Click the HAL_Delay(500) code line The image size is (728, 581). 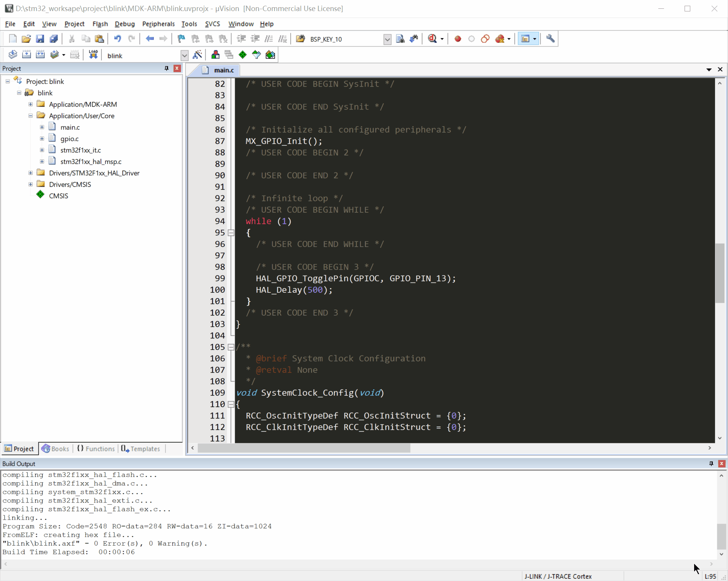(x=294, y=290)
